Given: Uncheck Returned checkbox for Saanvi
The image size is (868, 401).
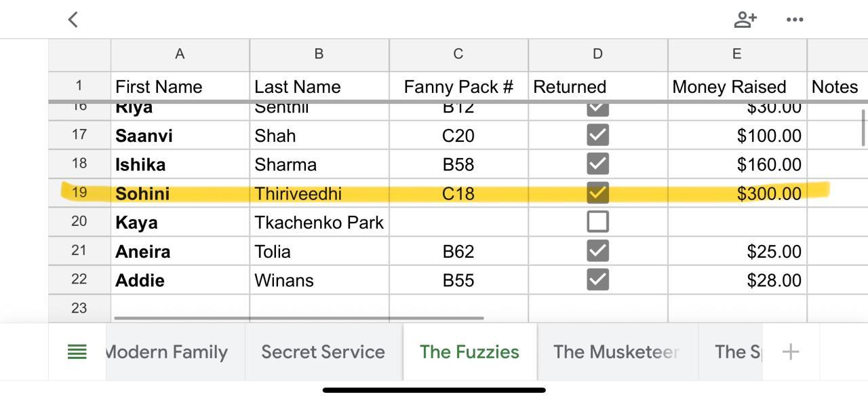Looking at the screenshot, I should (x=597, y=135).
